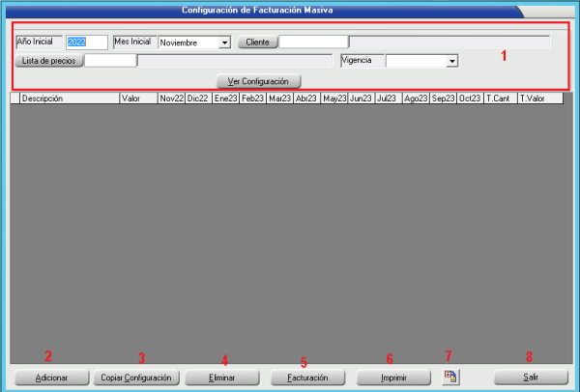Select the T.Valor column header

(x=539, y=98)
